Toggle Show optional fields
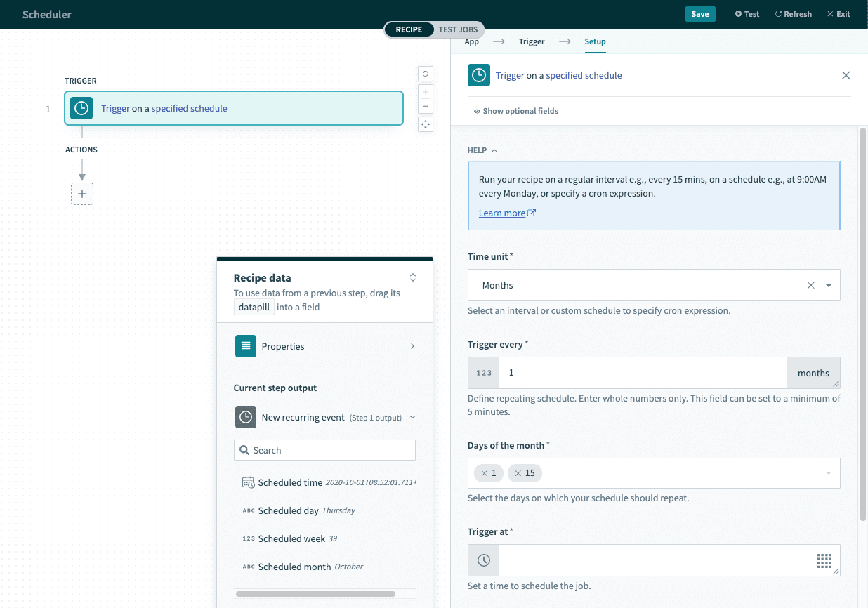 pyautogui.click(x=515, y=111)
